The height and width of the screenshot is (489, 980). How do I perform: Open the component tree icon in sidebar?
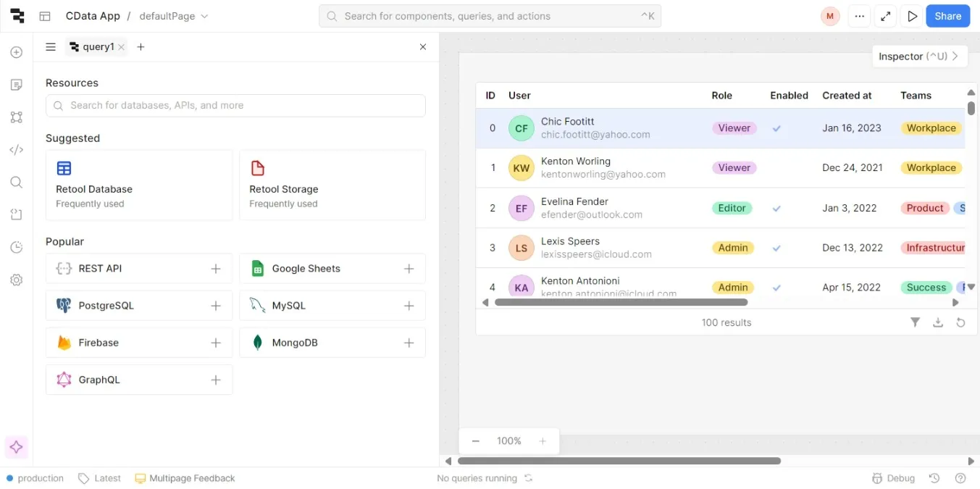click(x=17, y=117)
